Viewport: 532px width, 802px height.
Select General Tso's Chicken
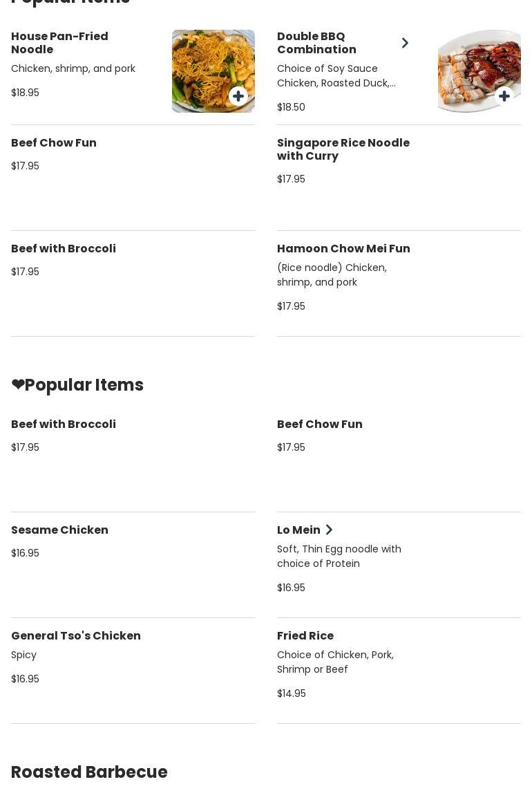click(76, 636)
